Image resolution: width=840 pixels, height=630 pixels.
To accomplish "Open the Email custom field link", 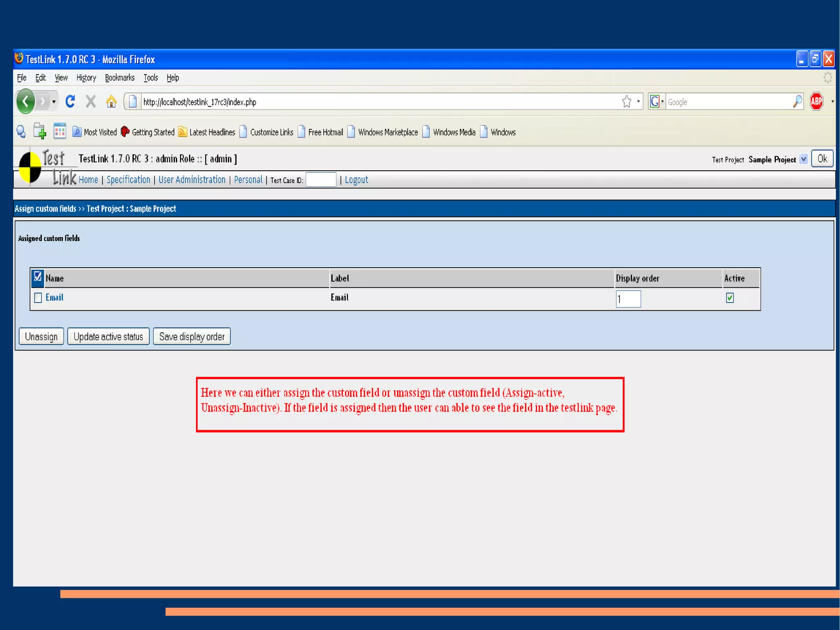I will [x=55, y=297].
